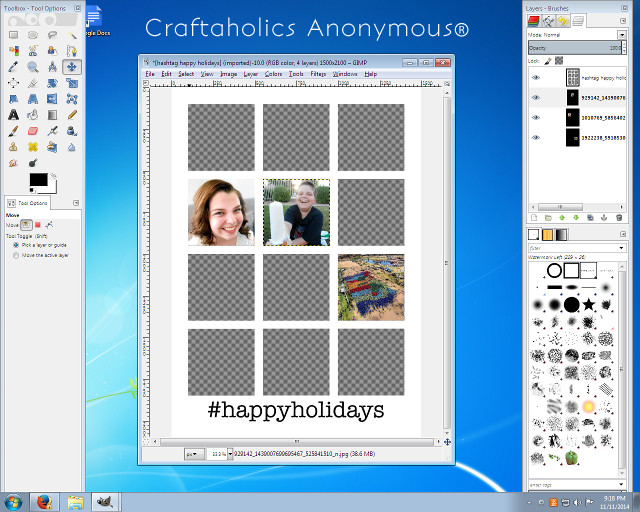Select the Measure compass tool
This screenshot has height=512, width=640.
52,67
